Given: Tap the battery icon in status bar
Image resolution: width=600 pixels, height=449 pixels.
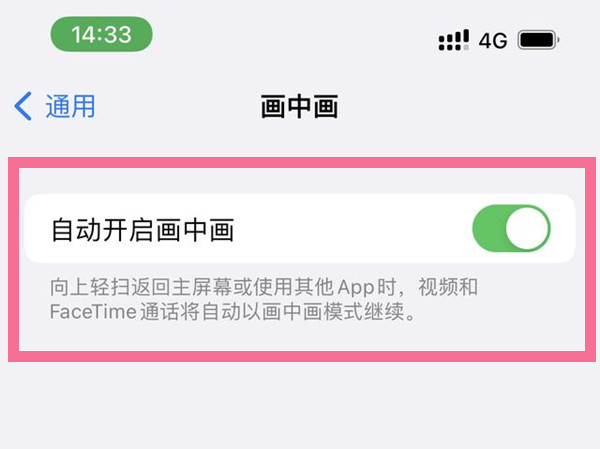Looking at the screenshot, I should point(538,40).
